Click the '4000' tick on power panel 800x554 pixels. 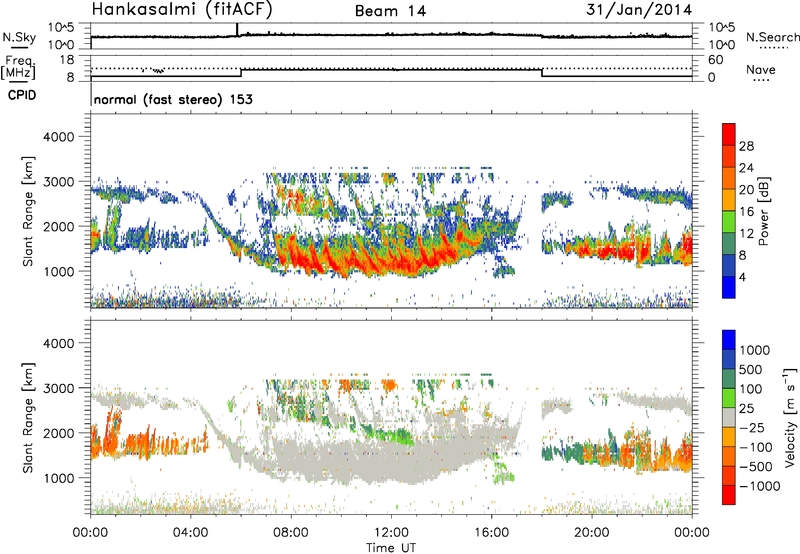(58, 137)
